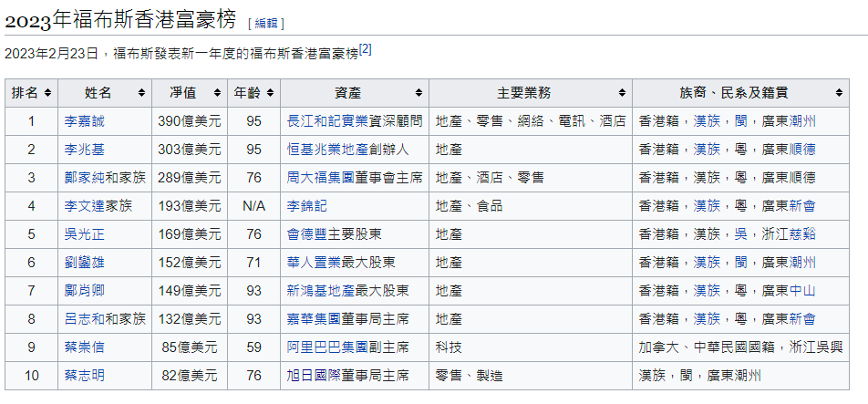Screen dimensions: 868x404
Task: Open 漢族 link in 李嘉誠 row
Action: 707,121
